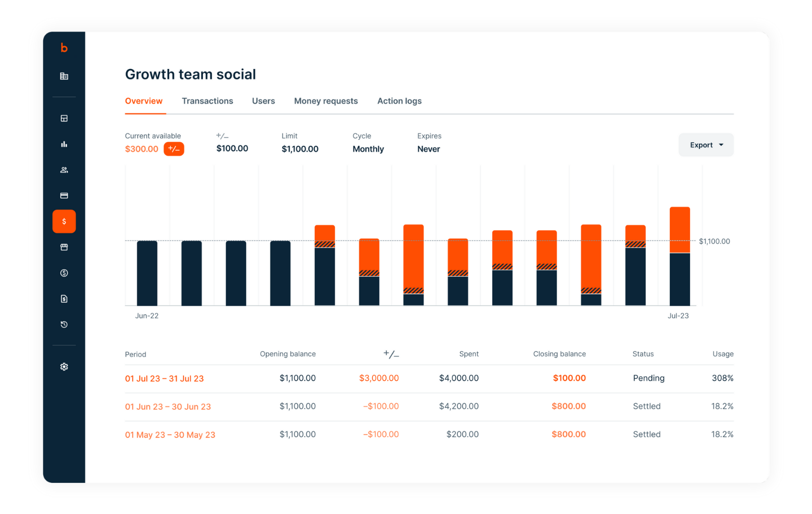This screenshot has height=514, width=812.
Task: Open period 01 Jun 23 – 30 Jun 23
Action: 168,407
